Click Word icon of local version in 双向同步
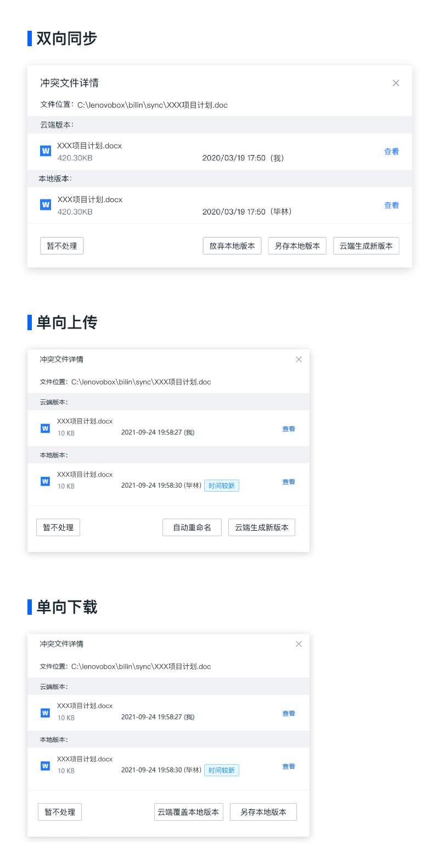The image size is (439, 868). (x=46, y=205)
